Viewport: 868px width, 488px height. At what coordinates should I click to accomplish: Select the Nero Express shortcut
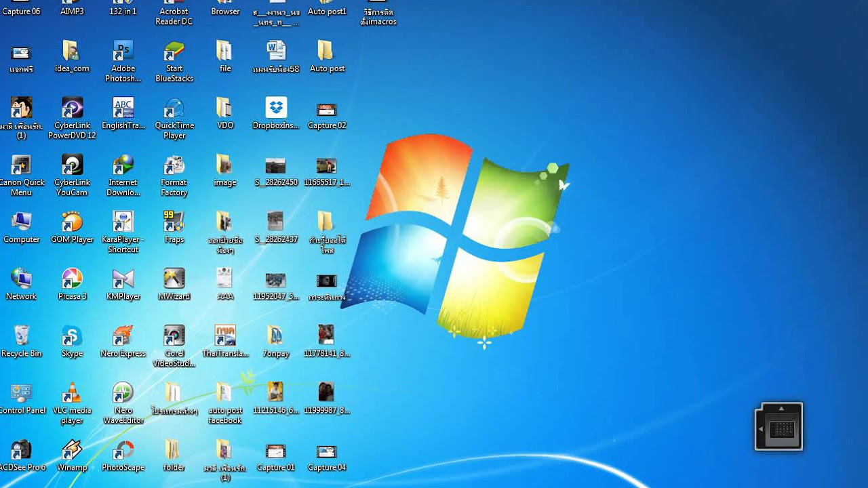coord(123,336)
